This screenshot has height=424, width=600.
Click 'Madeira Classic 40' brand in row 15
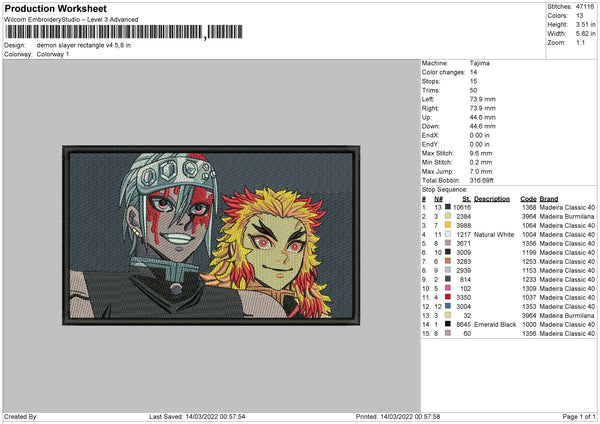(x=567, y=333)
